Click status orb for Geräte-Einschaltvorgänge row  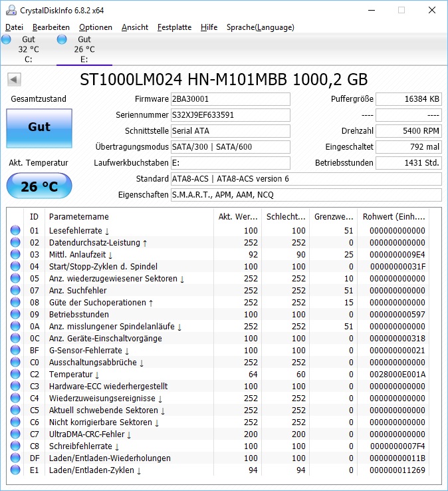(x=15, y=338)
